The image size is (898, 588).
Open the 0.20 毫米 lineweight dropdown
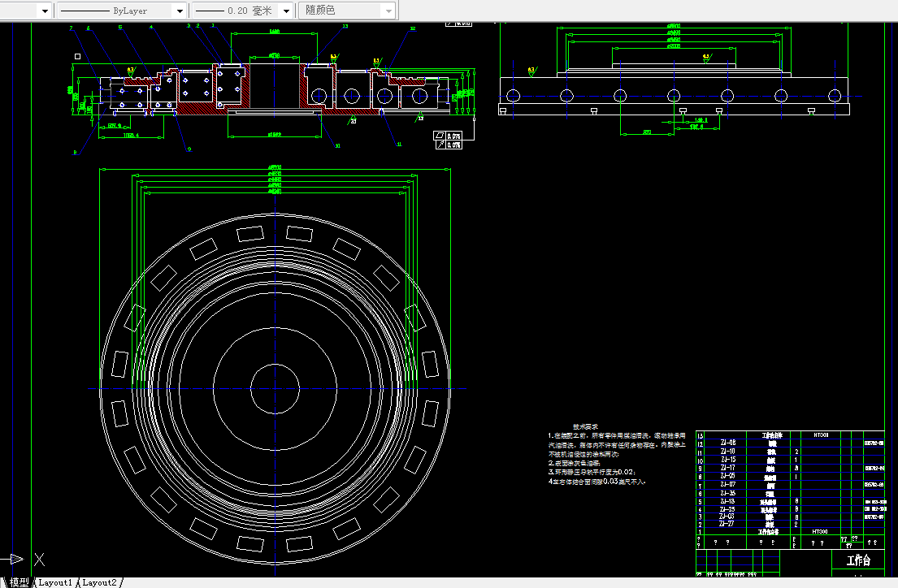click(242, 11)
